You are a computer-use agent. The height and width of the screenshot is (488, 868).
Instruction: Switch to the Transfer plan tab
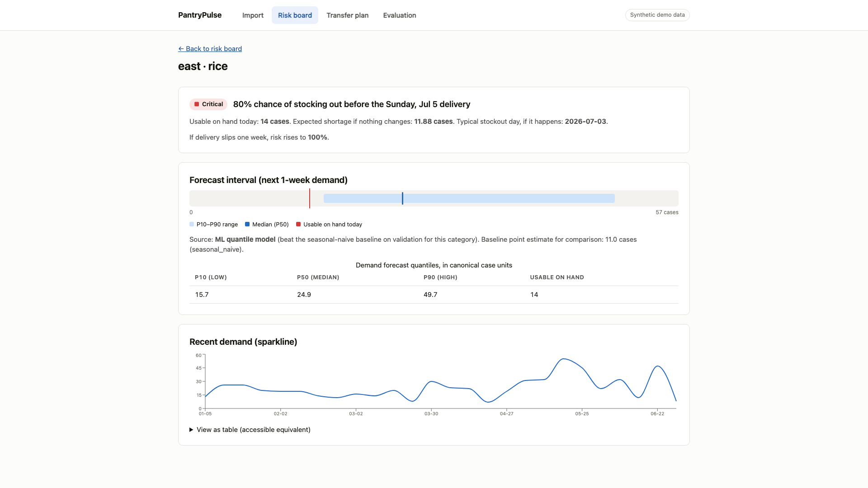[348, 15]
